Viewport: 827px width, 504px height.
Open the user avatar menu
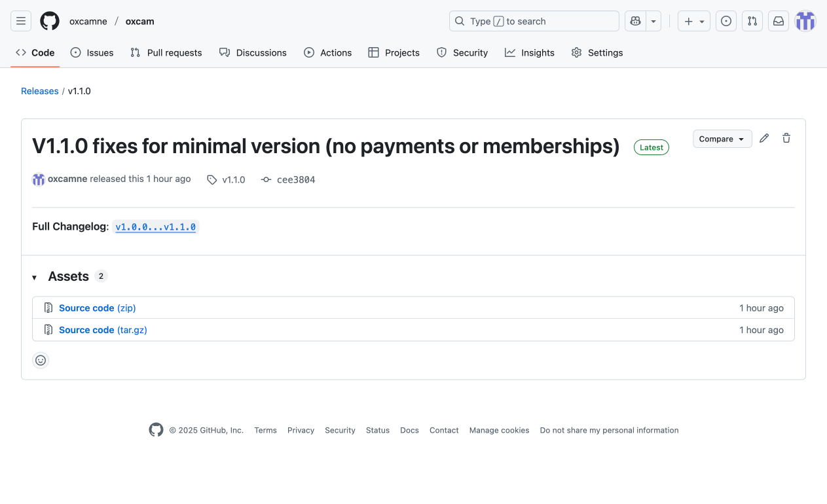pos(805,21)
